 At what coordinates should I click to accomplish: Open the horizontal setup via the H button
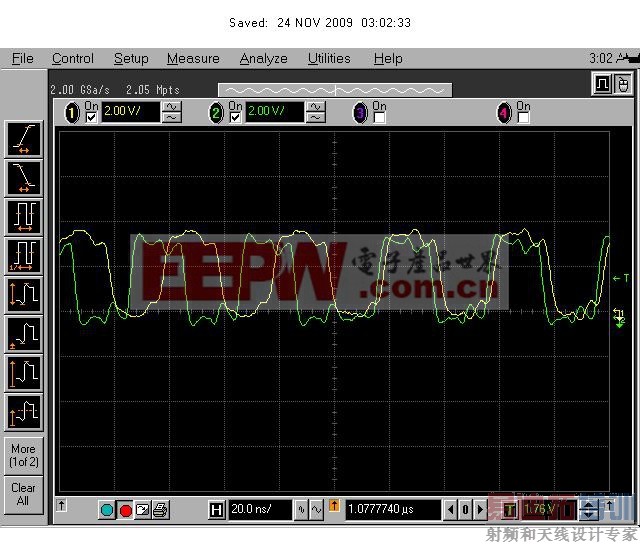[x=216, y=510]
